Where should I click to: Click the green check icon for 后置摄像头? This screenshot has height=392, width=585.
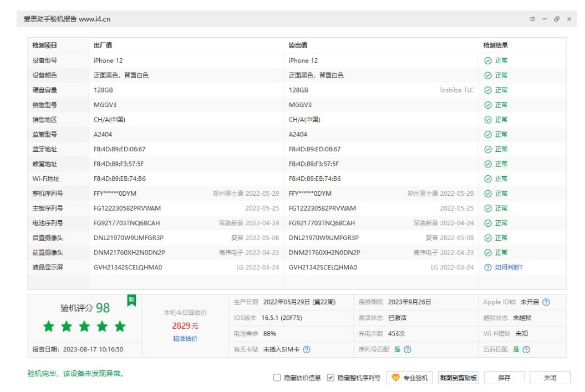coord(487,238)
